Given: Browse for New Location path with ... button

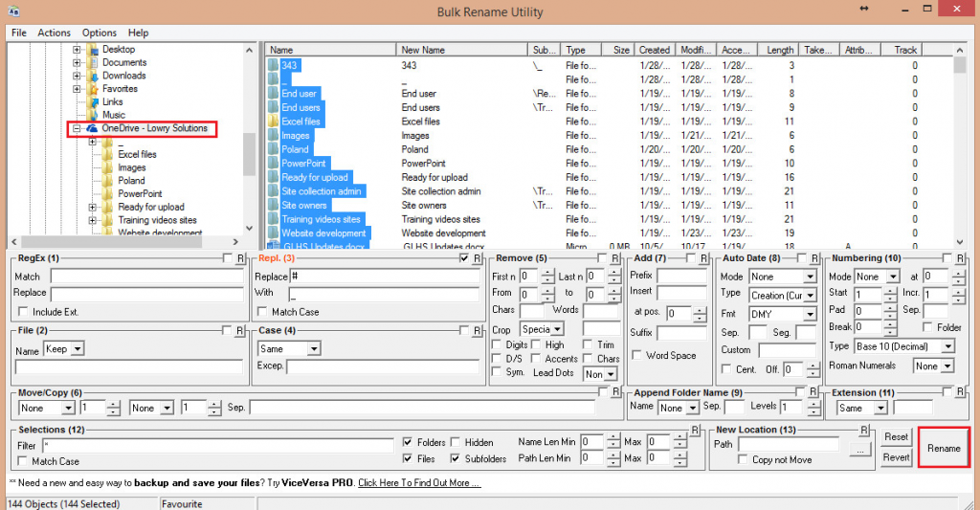Looking at the screenshot, I should tap(860, 449).
